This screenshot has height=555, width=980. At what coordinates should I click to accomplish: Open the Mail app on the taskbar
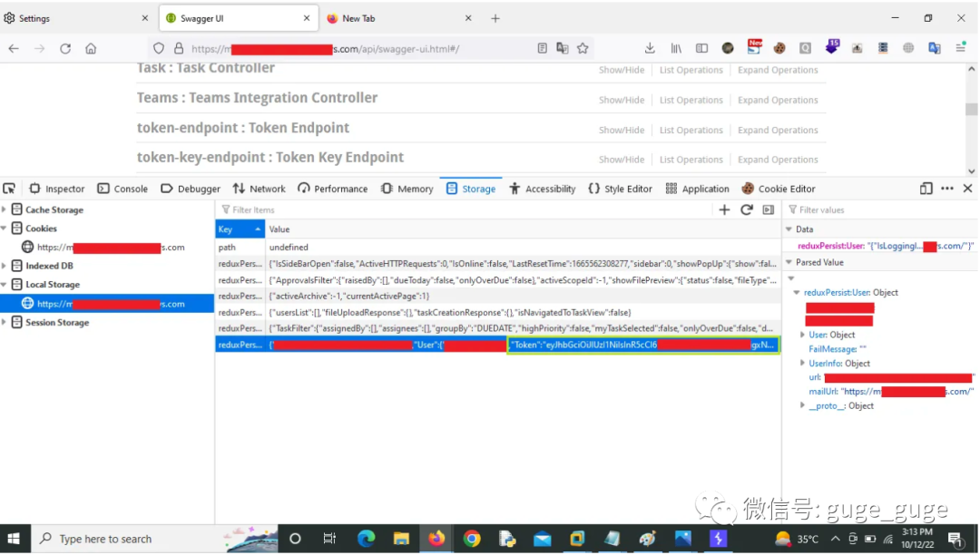(543, 539)
